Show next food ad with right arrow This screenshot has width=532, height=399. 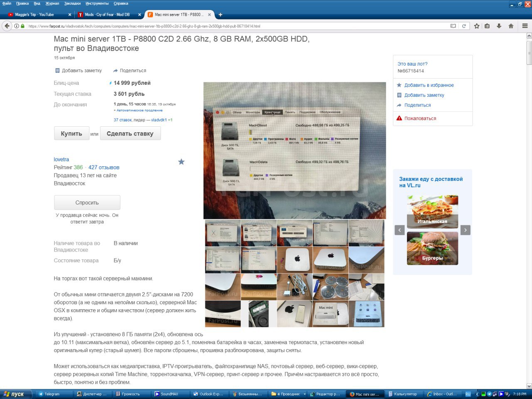[x=465, y=230]
